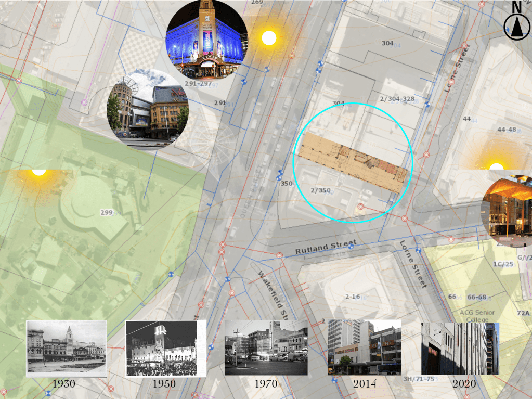Click the yellow sun marker beside Civic Theatre photo
The image size is (532, 399).
(x=268, y=38)
